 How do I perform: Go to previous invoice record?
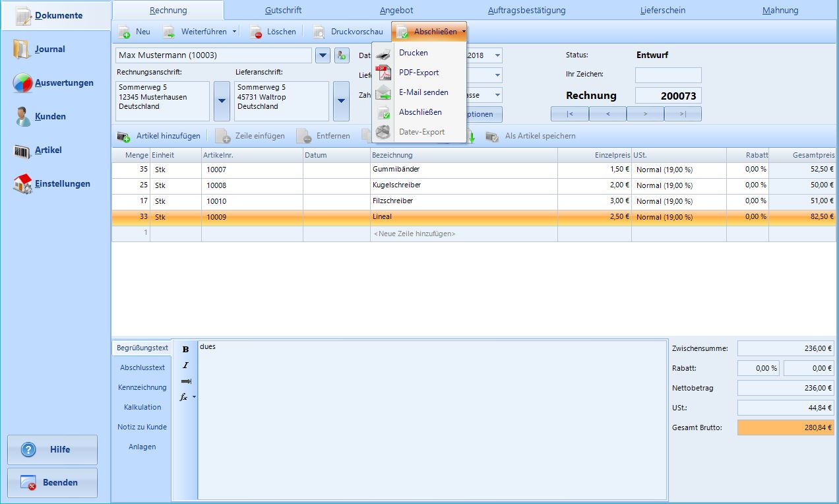[607, 114]
